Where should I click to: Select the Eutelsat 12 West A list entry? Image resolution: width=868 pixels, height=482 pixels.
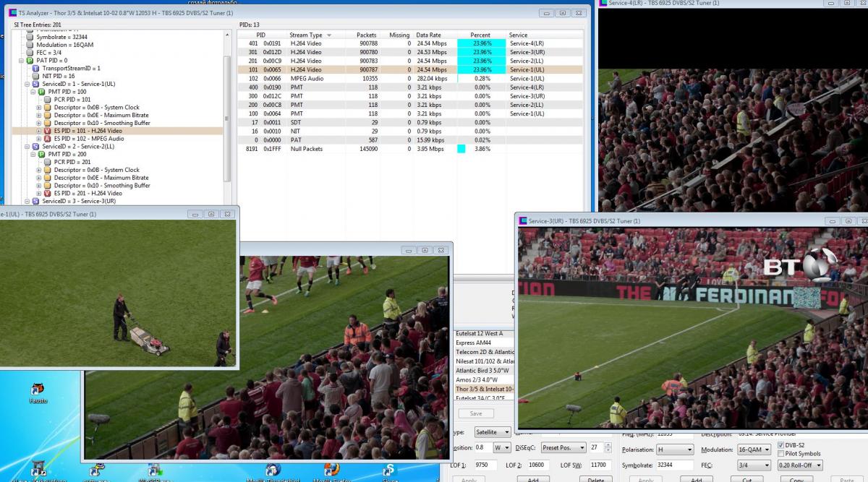click(484, 333)
